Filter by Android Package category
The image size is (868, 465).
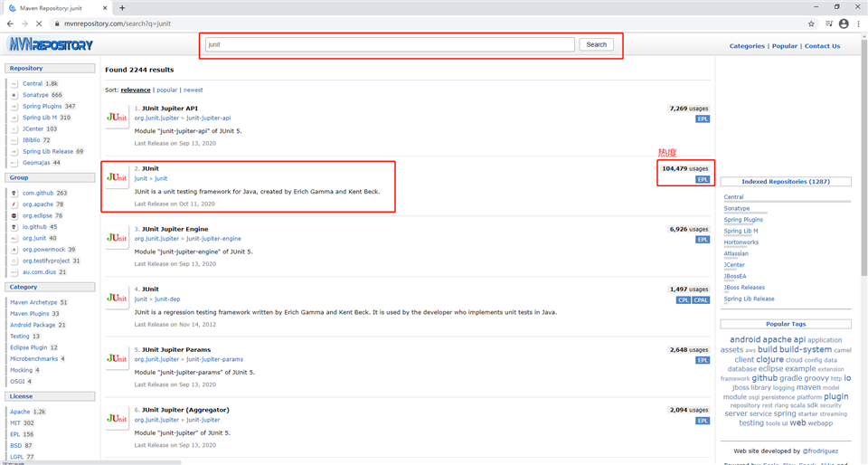pos(33,325)
